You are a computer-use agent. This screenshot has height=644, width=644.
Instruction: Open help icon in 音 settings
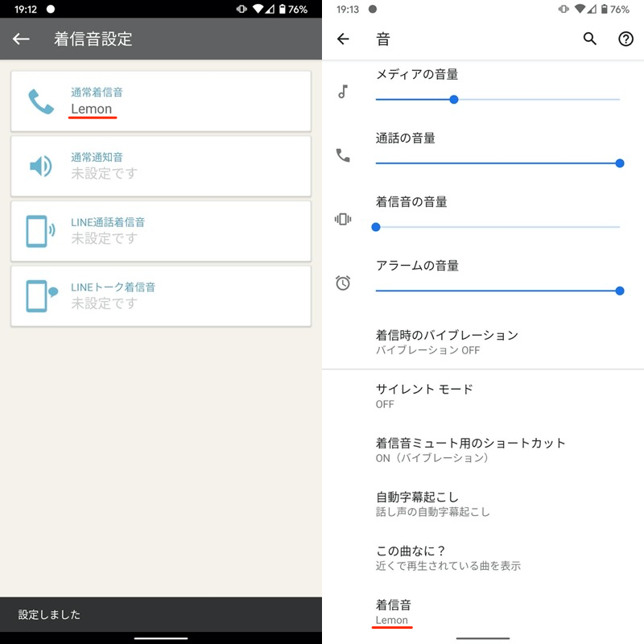tap(625, 39)
